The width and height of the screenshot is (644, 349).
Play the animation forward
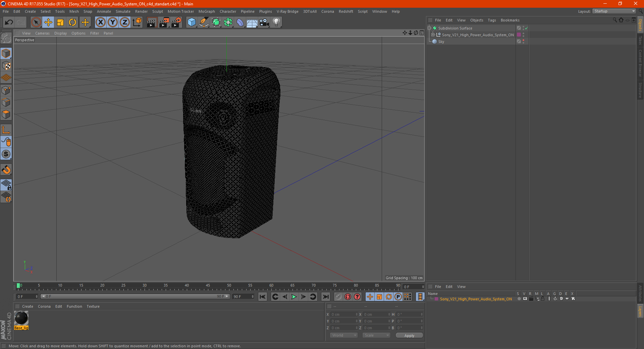[294, 297]
